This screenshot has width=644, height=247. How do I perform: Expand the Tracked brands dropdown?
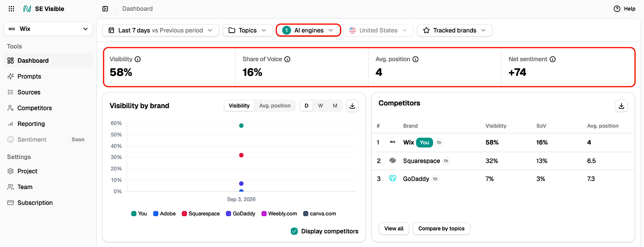[x=455, y=30]
